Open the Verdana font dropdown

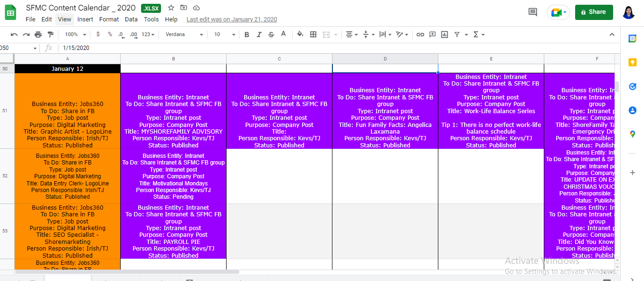click(184, 35)
